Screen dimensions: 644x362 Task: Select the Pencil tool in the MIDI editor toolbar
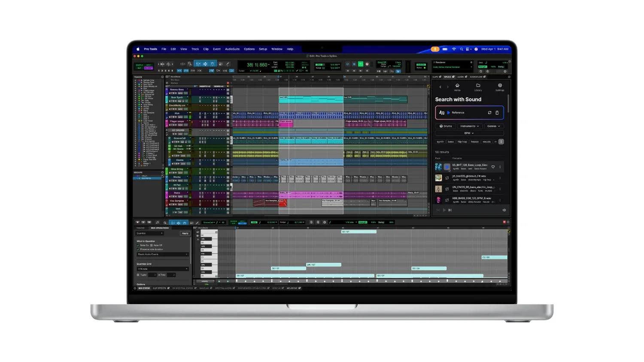(x=197, y=223)
